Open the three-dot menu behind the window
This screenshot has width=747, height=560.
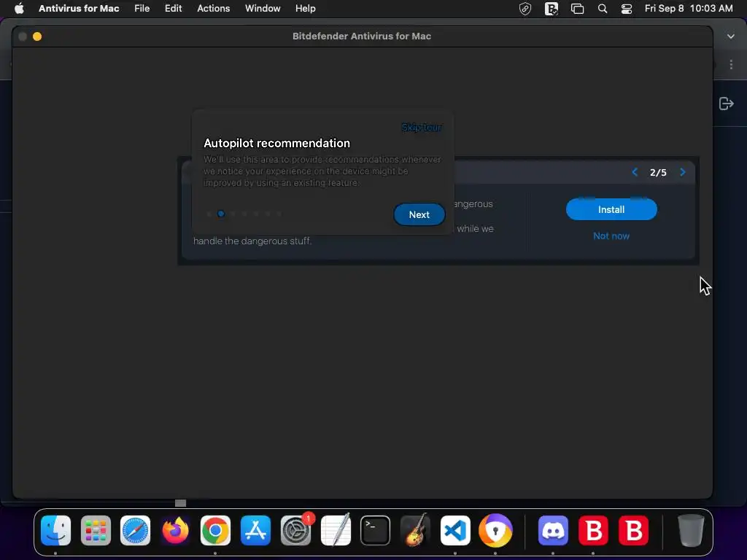(x=731, y=65)
